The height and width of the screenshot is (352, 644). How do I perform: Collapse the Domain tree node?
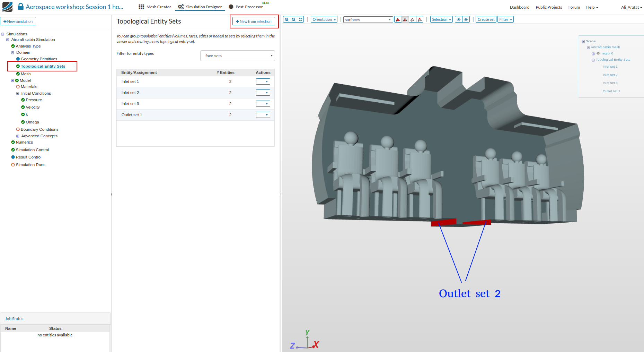(x=13, y=53)
